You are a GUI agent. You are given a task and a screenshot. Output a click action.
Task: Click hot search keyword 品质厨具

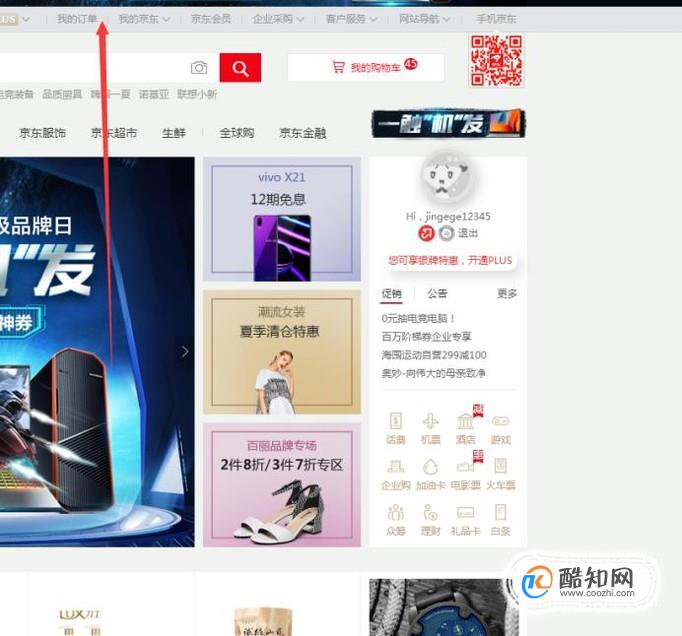click(62, 94)
